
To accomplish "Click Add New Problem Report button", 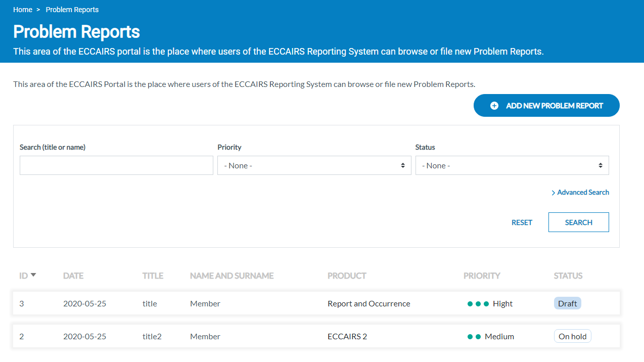I will [546, 106].
